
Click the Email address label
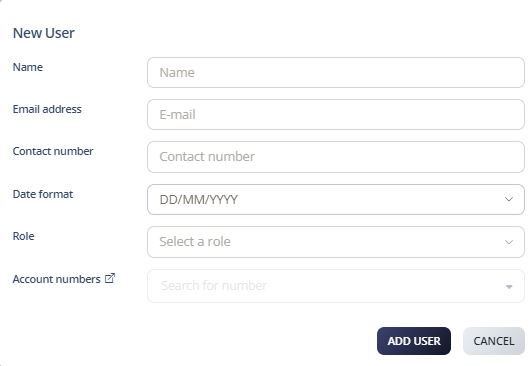(x=47, y=109)
